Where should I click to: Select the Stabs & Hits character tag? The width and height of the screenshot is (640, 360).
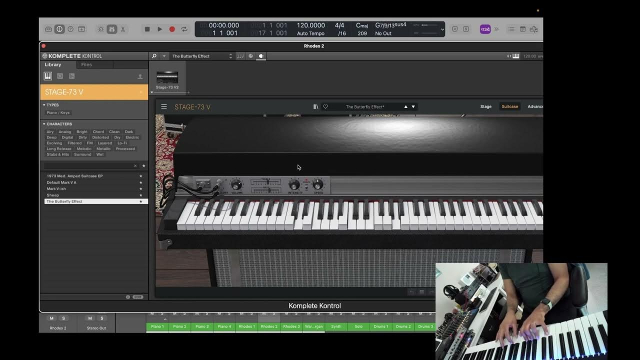click(x=58, y=155)
